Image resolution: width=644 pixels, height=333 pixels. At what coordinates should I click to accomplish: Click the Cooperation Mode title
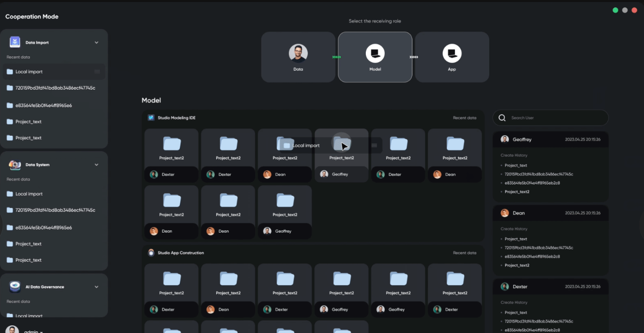pyautogui.click(x=32, y=16)
